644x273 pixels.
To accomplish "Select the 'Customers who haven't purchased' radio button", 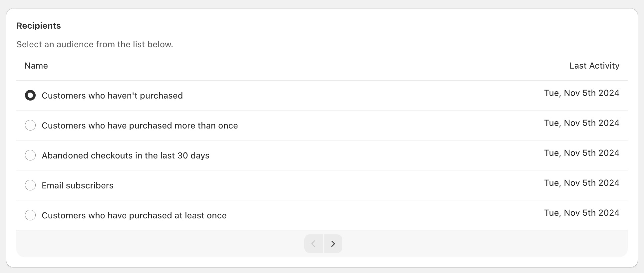I will [x=30, y=96].
